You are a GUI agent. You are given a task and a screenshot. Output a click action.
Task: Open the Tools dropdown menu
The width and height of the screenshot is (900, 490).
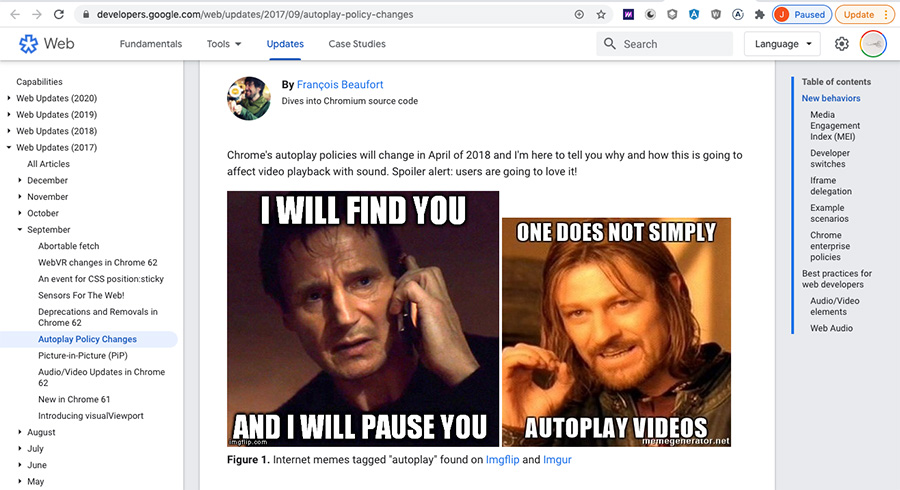(224, 44)
